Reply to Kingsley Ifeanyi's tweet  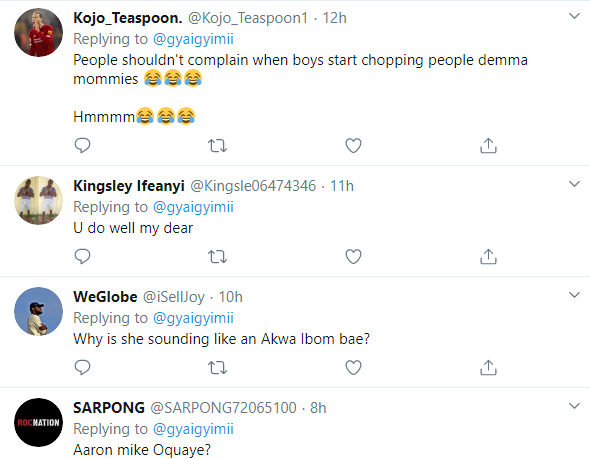point(82,256)
